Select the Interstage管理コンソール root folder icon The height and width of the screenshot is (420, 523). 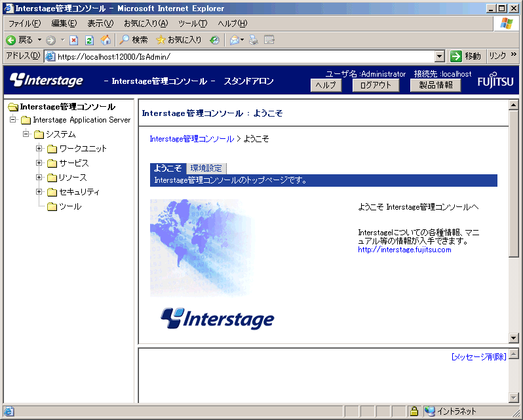point(13,107)
